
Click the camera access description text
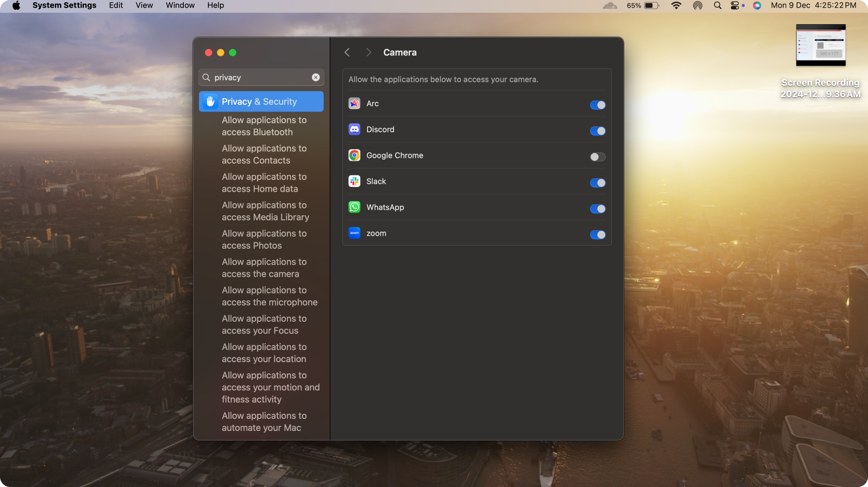point(443,79)
